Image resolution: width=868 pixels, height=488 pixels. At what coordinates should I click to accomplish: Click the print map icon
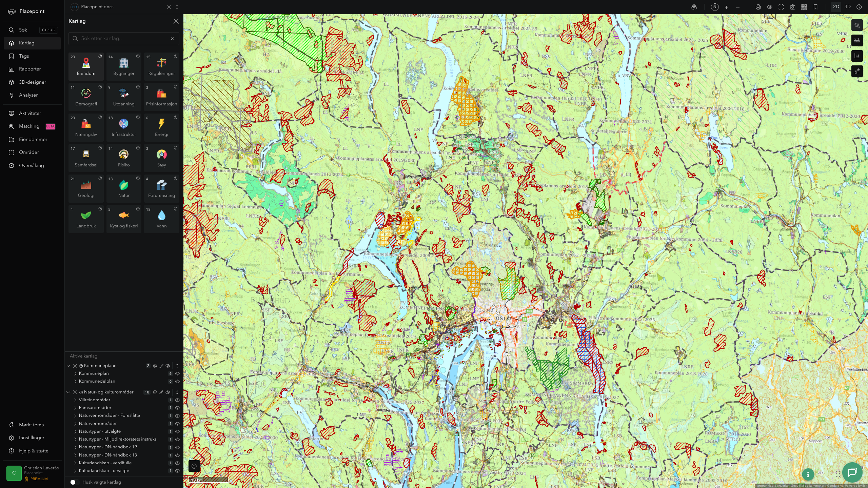758,7
